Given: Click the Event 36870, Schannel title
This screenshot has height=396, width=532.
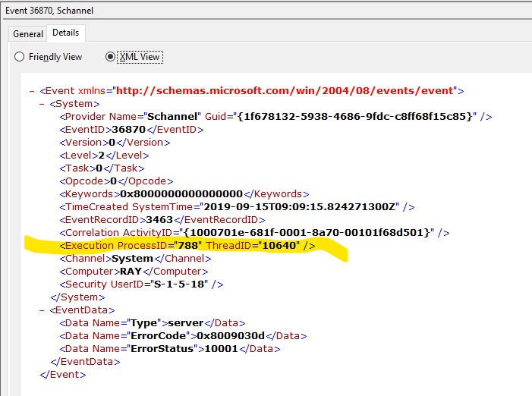Looking at the screenshot, I should tap(49, 11).
